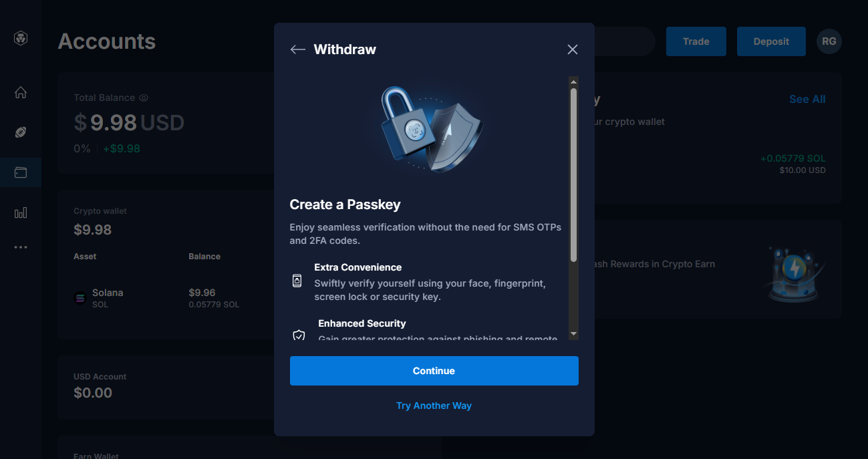
Task: Open the markets bar chart sidebar icon
Action: pyautogui.click(x=21, y=212)
